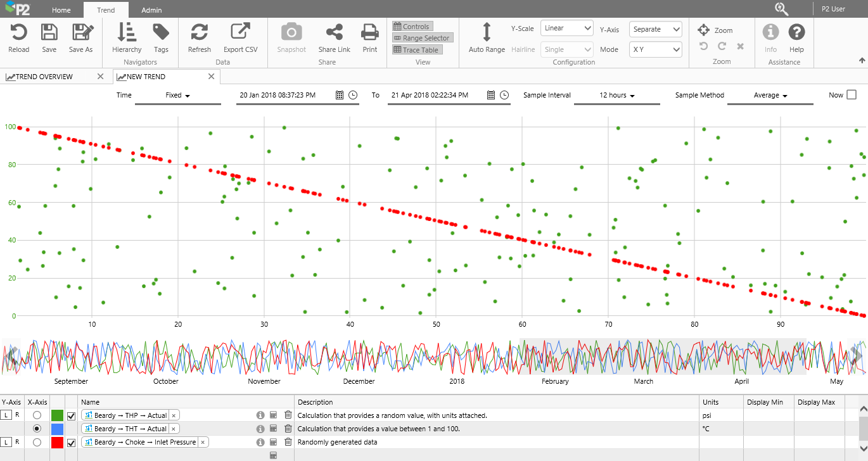Open the Mode X Y dropdown
Screen dimensions: 868x461
655,49
